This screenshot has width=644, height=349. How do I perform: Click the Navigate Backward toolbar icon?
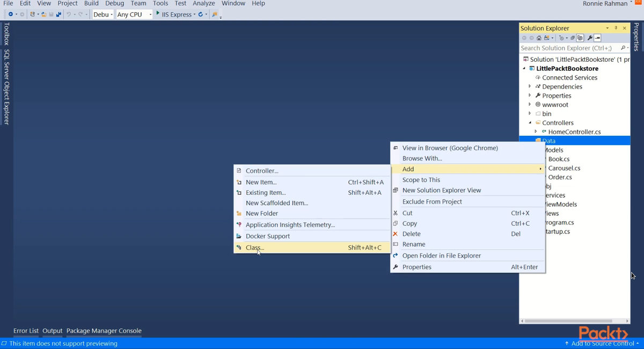click(x=10, y=14)
